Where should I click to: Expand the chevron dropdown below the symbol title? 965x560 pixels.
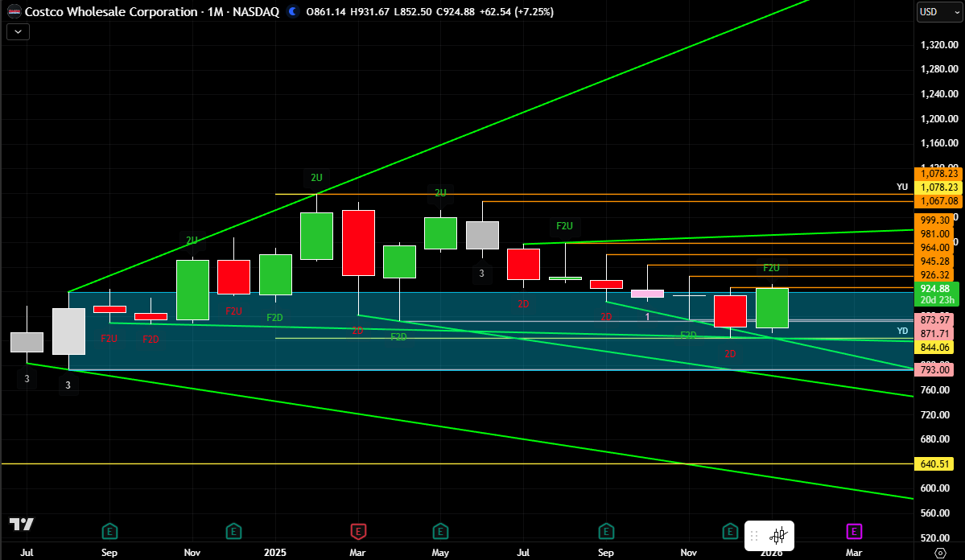point(17,31)
